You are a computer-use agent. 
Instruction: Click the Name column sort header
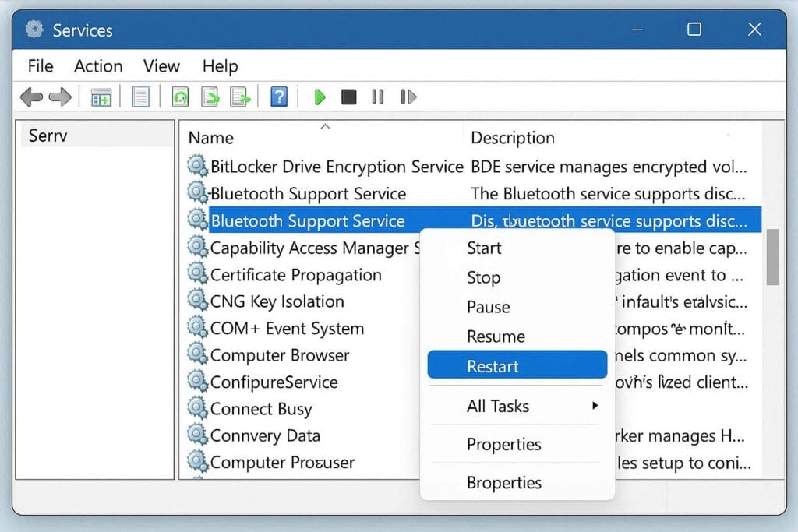pyautogui.click(x=211, y=138)
